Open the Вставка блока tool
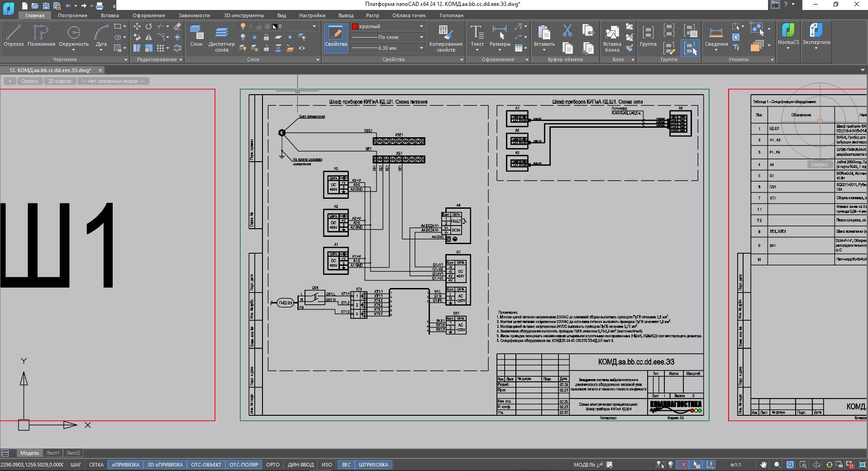 (x=612, y=38)
